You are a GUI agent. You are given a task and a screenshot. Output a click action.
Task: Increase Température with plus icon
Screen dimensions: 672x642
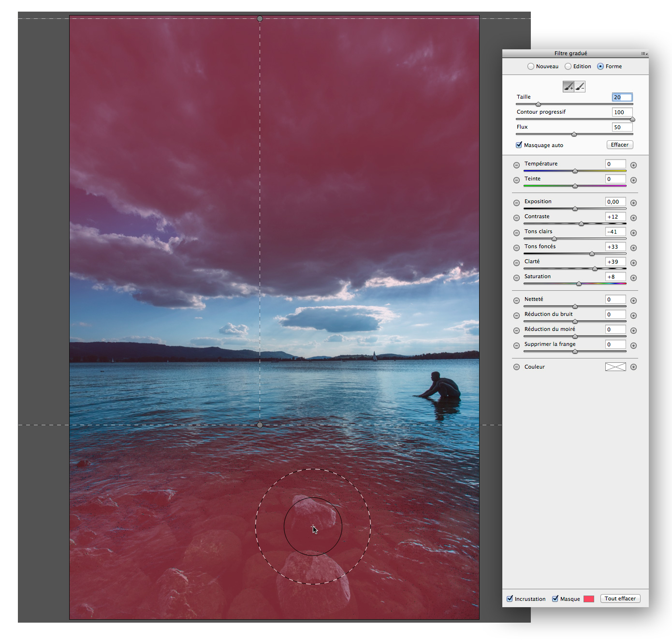click(633, 165)
